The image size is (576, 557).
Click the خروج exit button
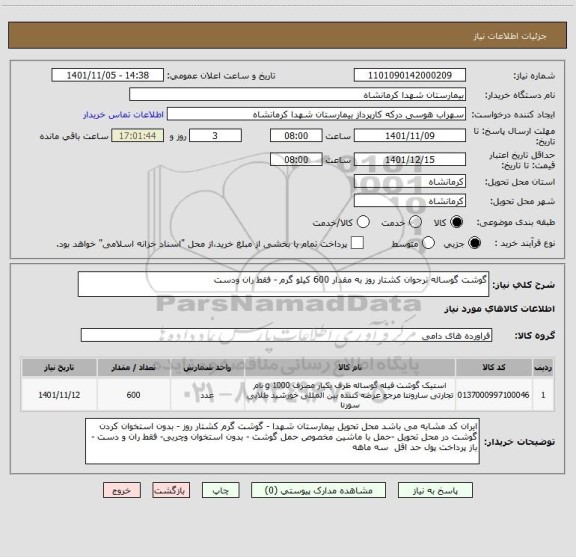point(122,490)
